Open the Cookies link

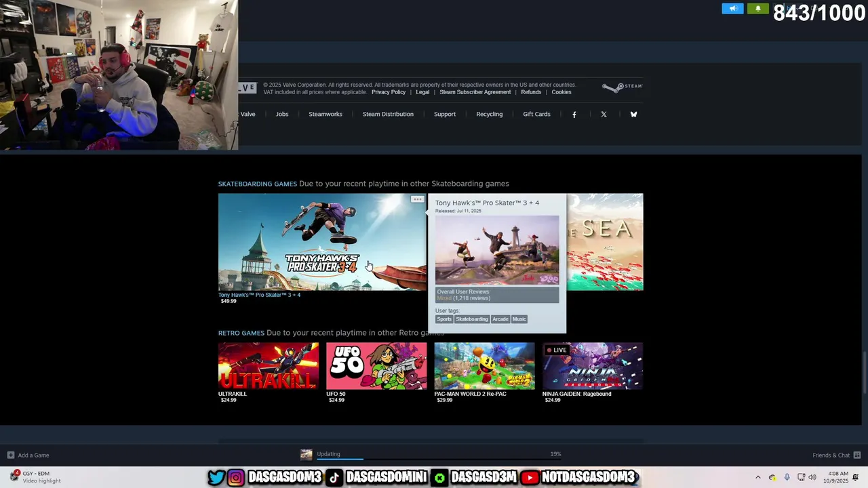point(561,92)
